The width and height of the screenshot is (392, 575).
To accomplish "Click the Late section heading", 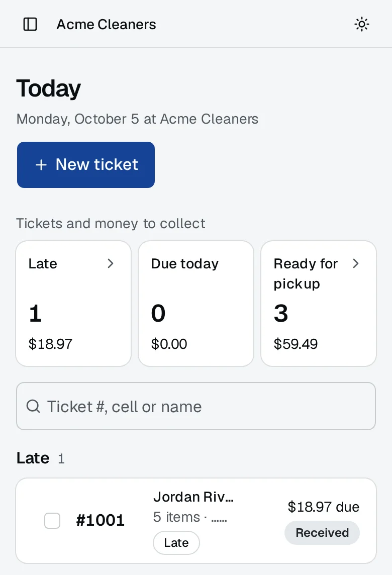I will point(33,458).
